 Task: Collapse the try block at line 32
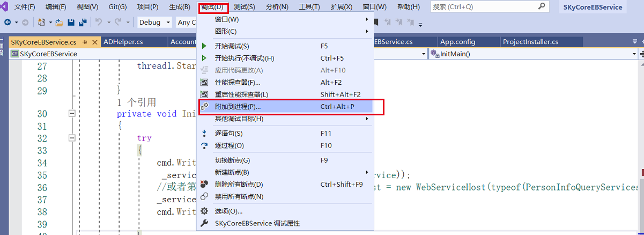[x=71, y=138]
